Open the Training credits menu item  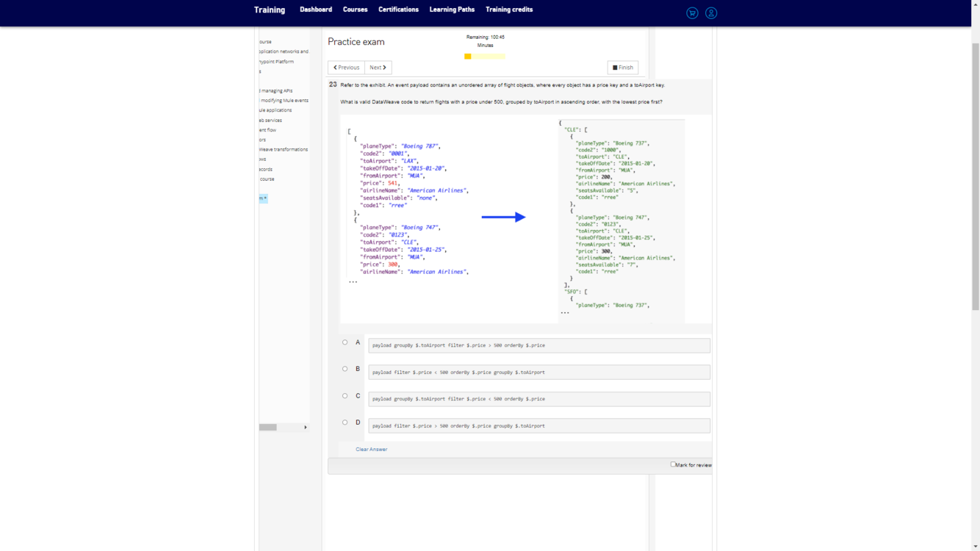[x=509, y=10]
